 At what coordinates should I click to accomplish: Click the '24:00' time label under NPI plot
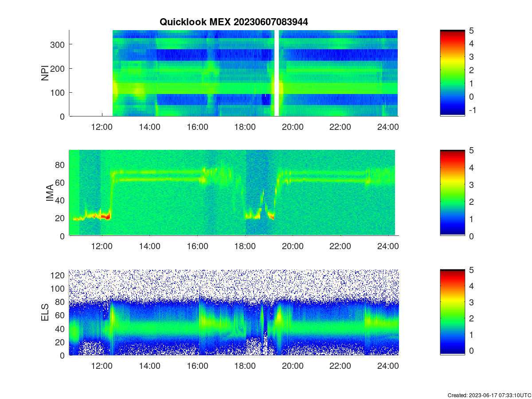pos(388,127)
